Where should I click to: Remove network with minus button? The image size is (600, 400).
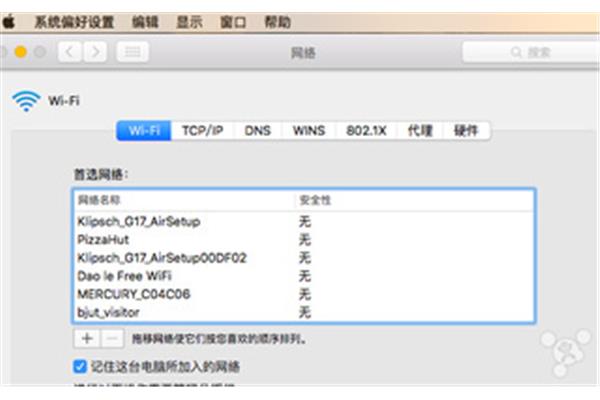(x=112, y=339)
